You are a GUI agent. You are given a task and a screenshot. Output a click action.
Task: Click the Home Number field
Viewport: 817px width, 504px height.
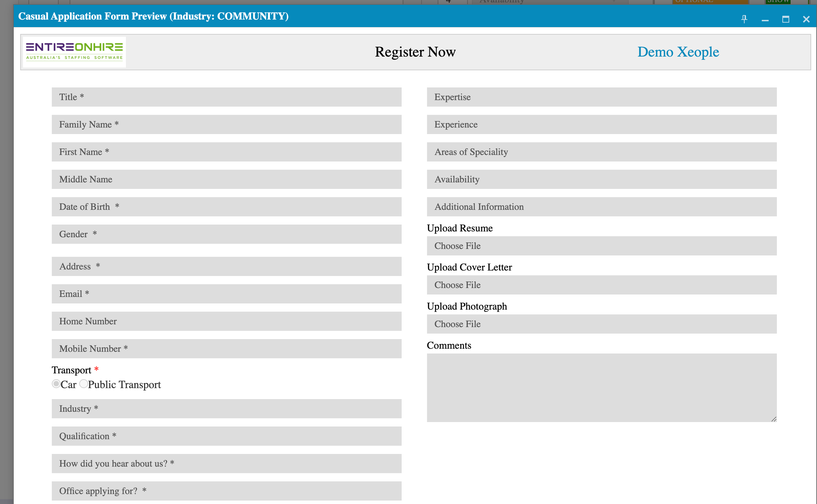(x=226, y=321)
